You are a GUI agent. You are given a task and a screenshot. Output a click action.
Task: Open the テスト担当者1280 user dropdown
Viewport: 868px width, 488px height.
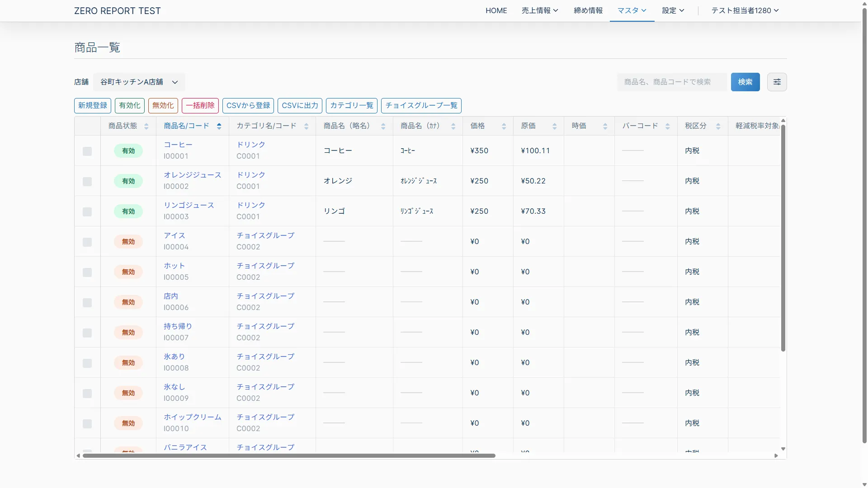click(x=745, y=10)
